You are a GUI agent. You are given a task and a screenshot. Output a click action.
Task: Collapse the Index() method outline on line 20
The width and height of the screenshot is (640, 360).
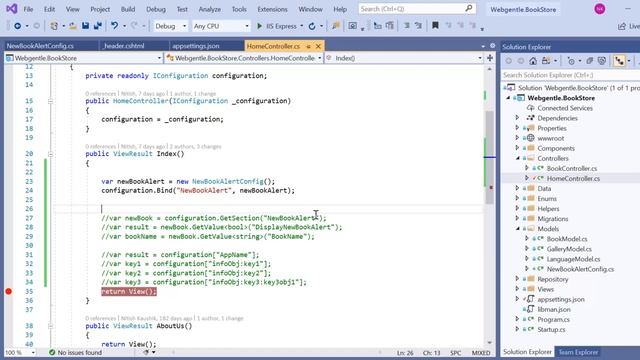click(50, 154)
